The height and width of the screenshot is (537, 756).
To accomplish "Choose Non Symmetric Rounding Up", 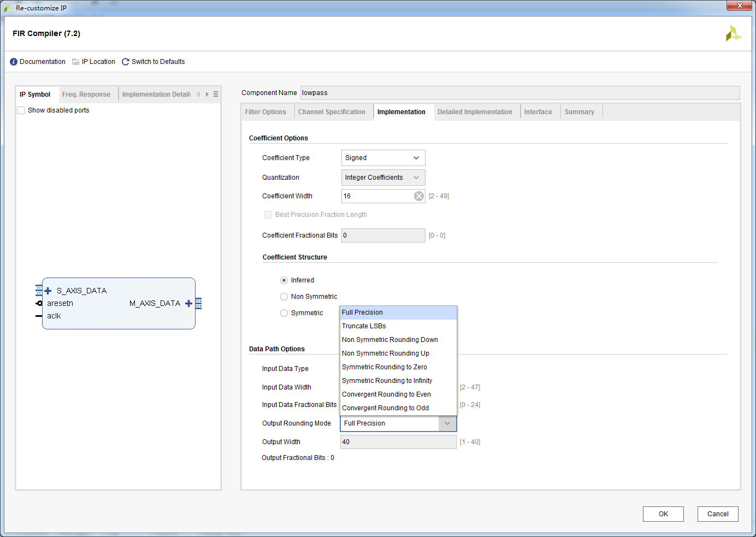I will [398, 353].
